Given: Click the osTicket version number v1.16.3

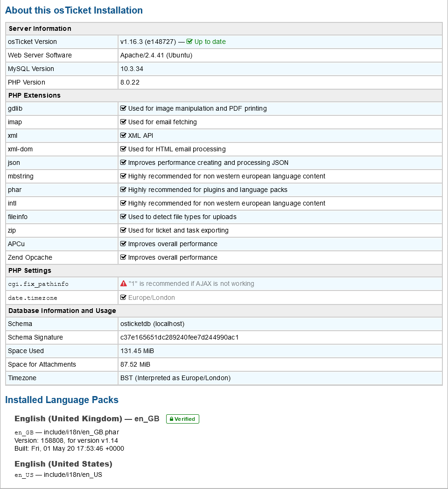Looking at the screenshot, I should [x=132, y=42].
